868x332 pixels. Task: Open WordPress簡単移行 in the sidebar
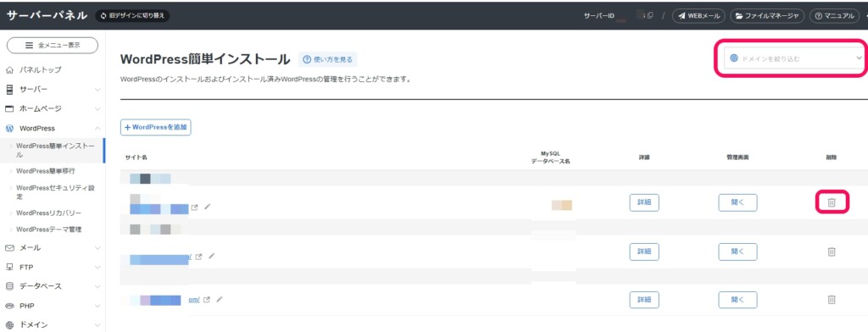(46, 171)
